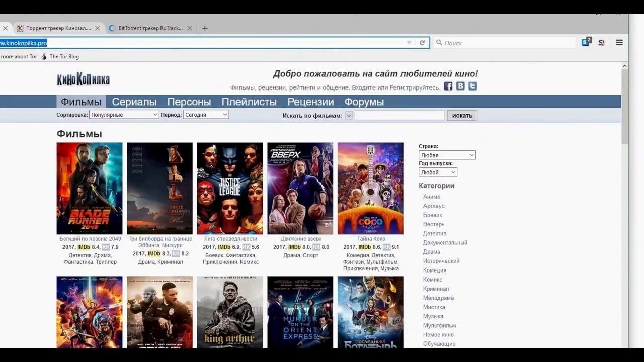
Task: Open Сортировка dropdown showing Популярные
Action: pyautogui.click(x=124, y=115)
